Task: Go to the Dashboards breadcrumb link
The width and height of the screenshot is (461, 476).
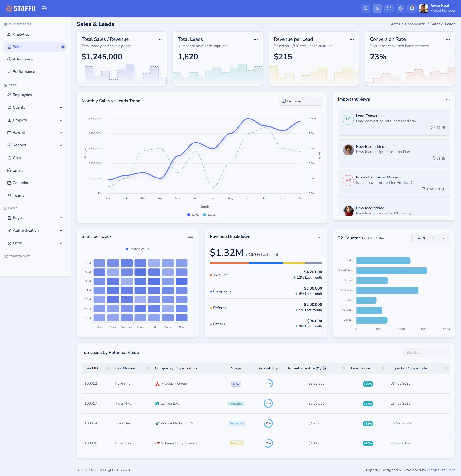Action: coord(415,24)
